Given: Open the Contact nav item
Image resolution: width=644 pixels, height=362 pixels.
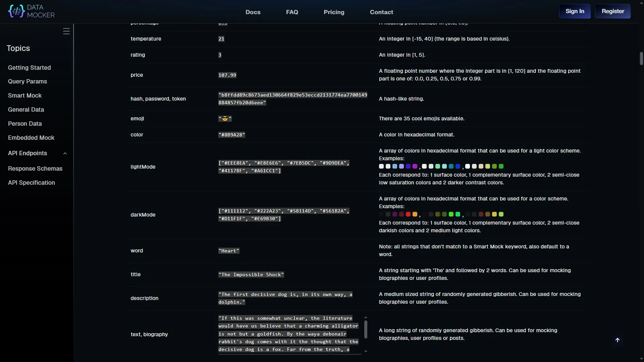Looking at the screenshot, I should 381,12.
